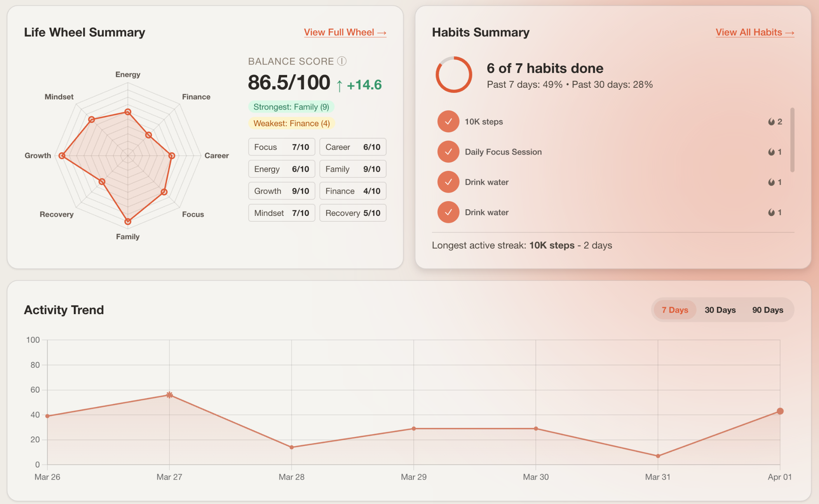Switch to the 30 Days view
Viewport: 819px width, 504px height.
tap(720, 310)
